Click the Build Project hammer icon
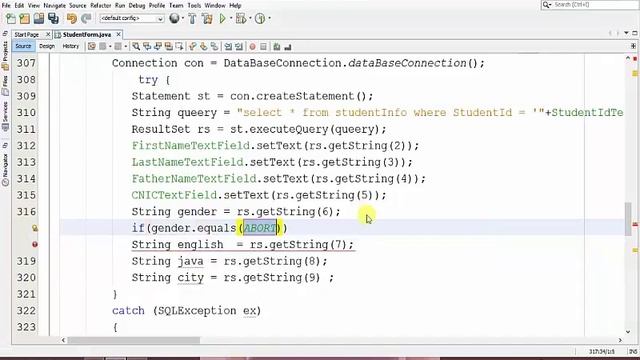Image resolution: width=640 pixels, height=360 pixels. coord(192,18)
